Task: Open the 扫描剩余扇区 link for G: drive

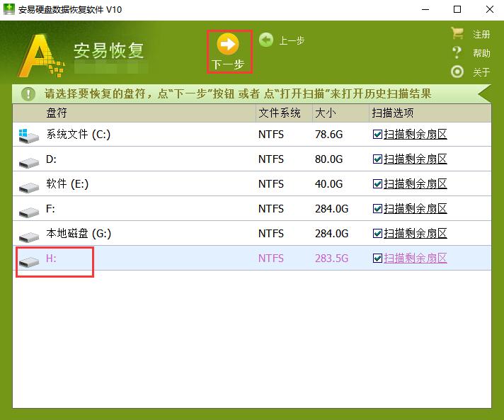Action: click(x=416, y=234)
